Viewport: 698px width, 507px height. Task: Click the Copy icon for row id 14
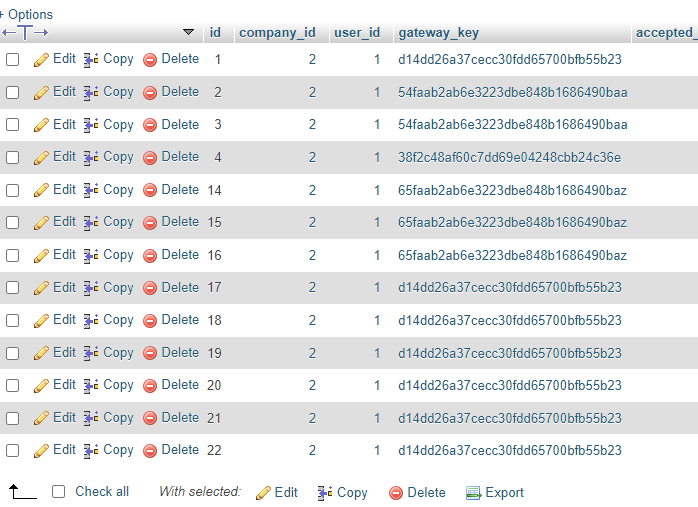pos(91,191)
